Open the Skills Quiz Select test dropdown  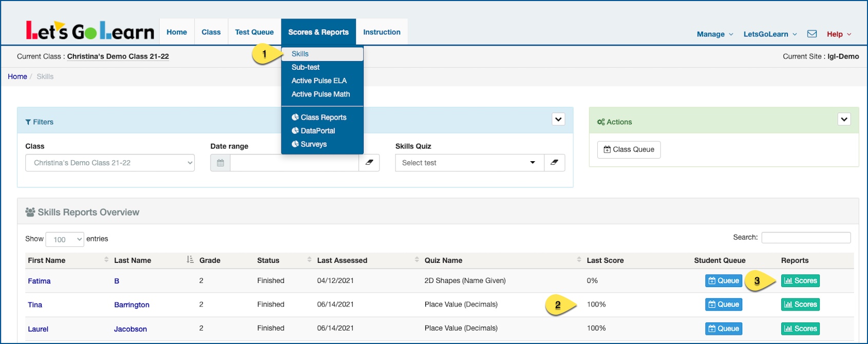click(469, 163)
